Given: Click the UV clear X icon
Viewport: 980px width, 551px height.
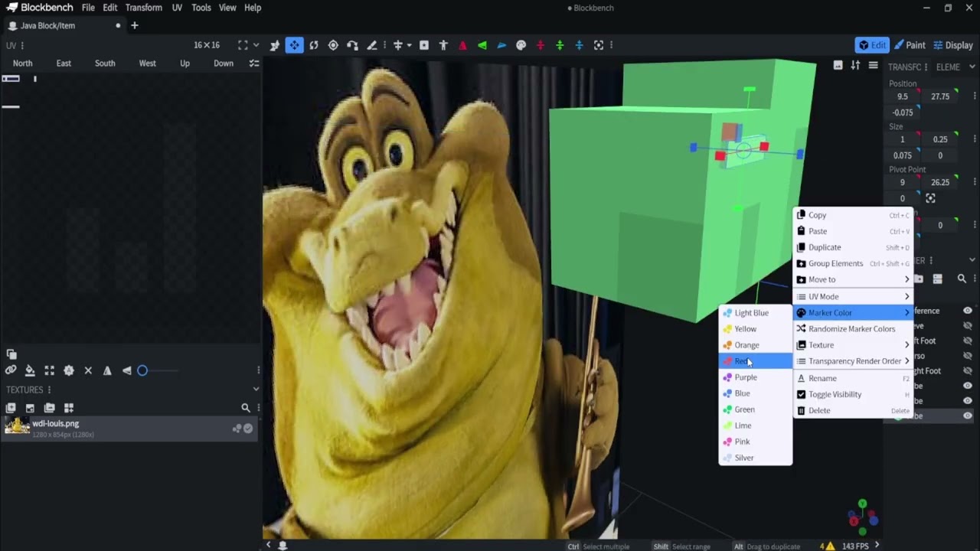Looking at the screenshot, I should click(x=88, y=370).
